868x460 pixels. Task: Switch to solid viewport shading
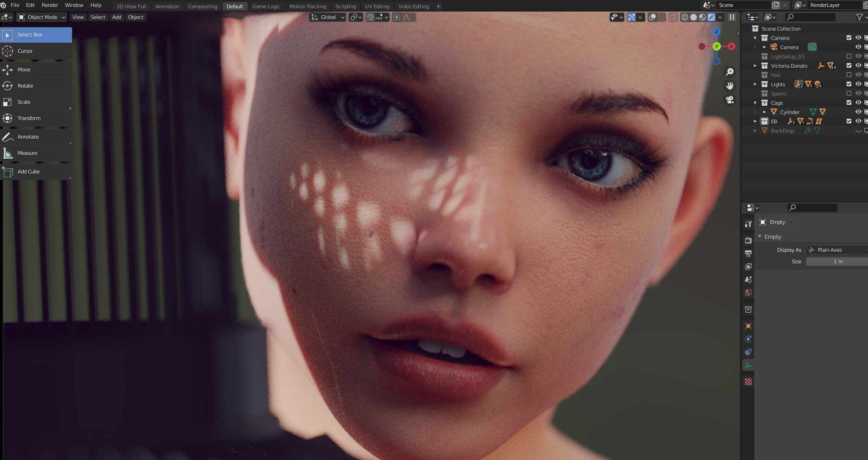pyautogui.click(x=694, y=17)
